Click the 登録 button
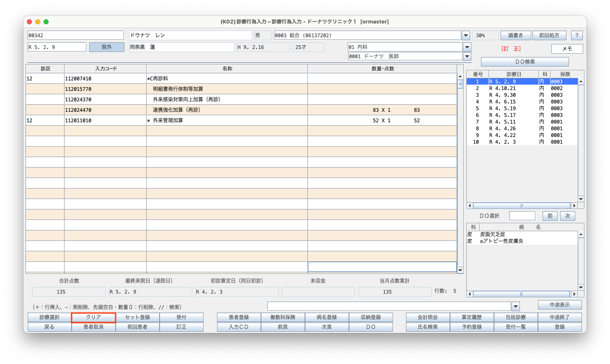 [560, 327]
